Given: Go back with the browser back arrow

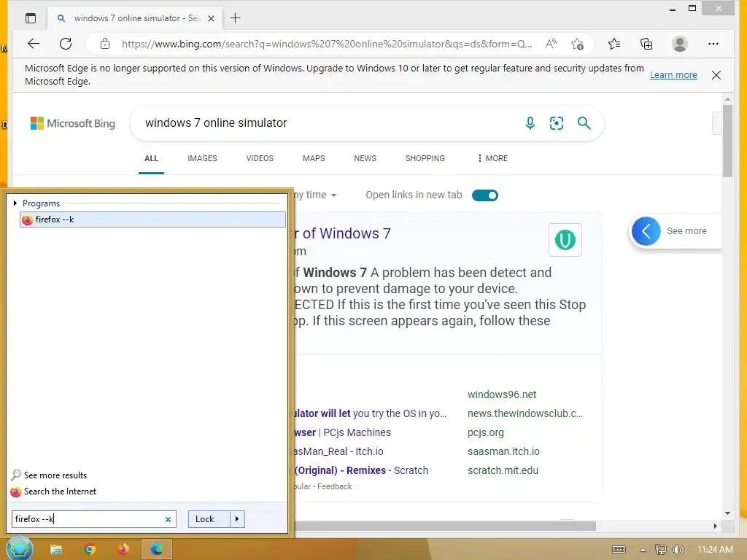Looking at the screenshot, I should (x=34, y=44).
